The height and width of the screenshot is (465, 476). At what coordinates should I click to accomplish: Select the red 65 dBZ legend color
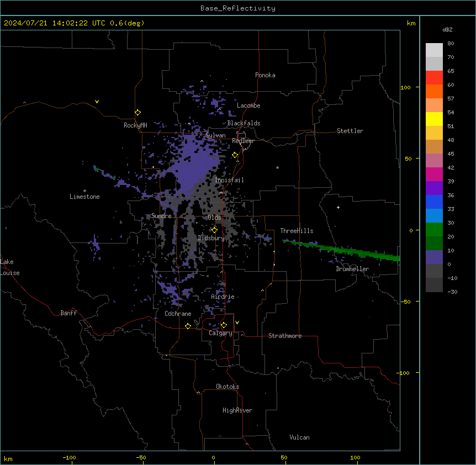pos(434,77)
